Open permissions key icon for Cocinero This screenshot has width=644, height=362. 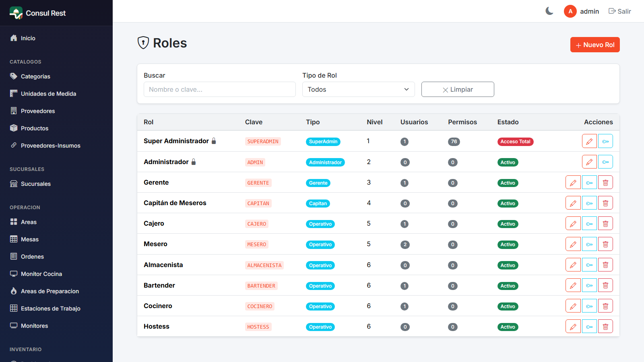tap(589, 306)
